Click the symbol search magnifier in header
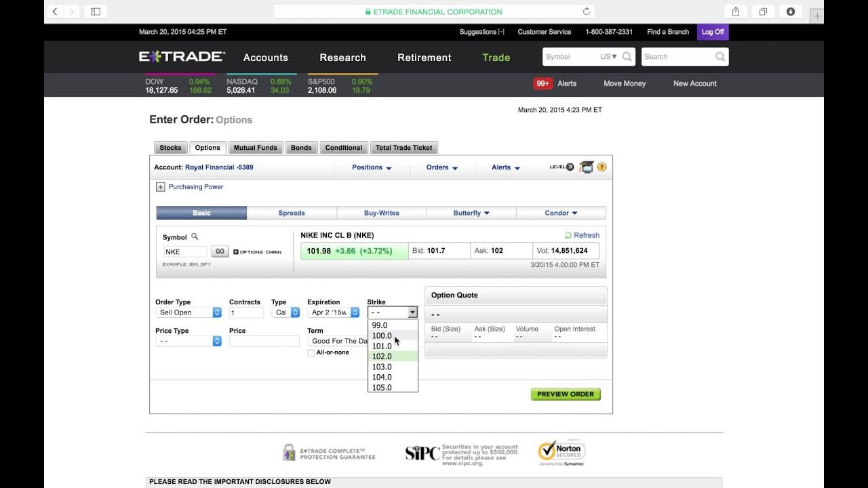The image size is (868, 488). click(627, 57)
